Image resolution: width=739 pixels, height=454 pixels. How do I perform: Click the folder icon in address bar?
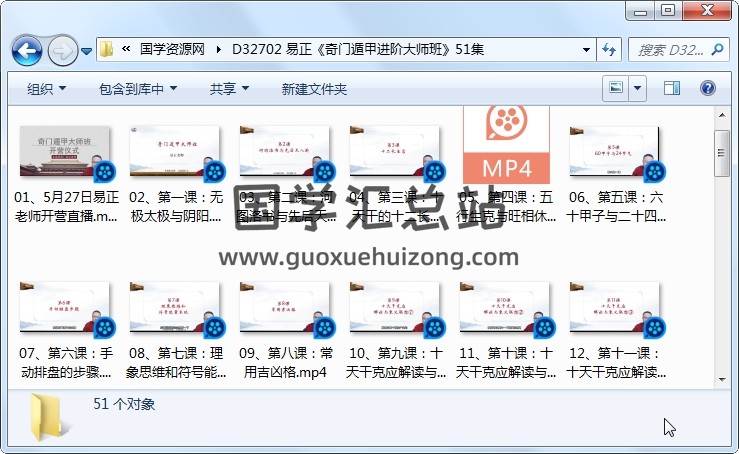[x=107, y=49]
